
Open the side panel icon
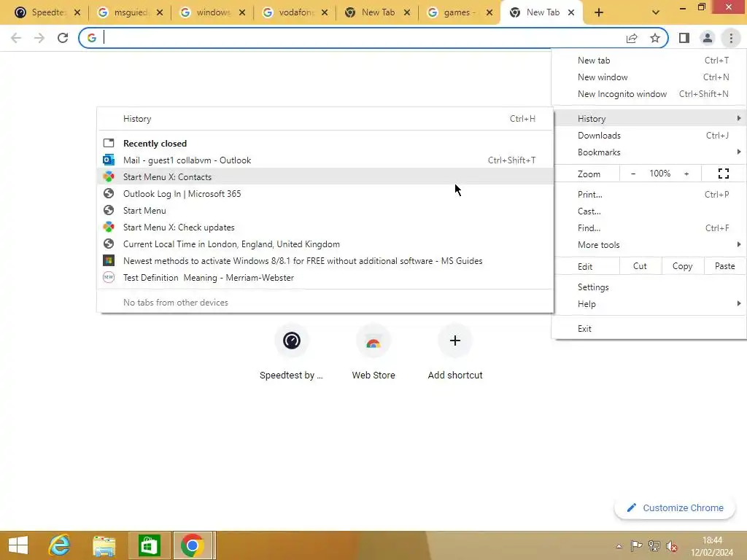coord(684,38)
